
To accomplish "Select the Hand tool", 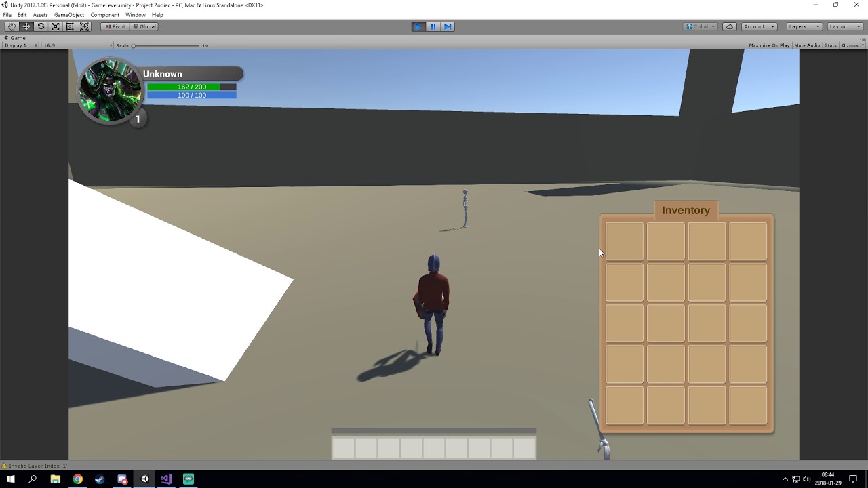I will [x=12, y=26].
